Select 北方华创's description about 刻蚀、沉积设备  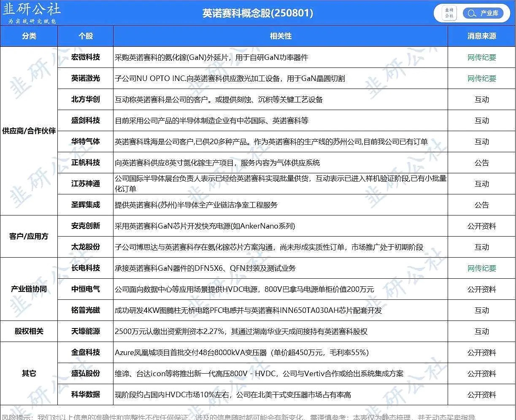pos(219,100)
